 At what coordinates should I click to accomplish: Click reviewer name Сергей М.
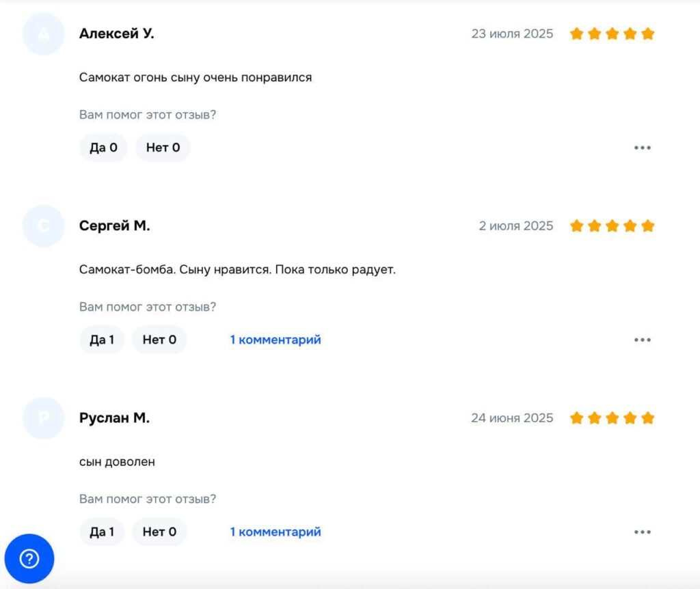pos(115,225)
